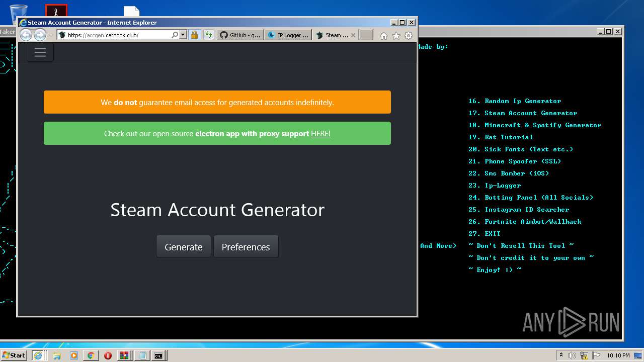
Task: Click 'Don't Resell This Tool' text
Action: (521, 246)
